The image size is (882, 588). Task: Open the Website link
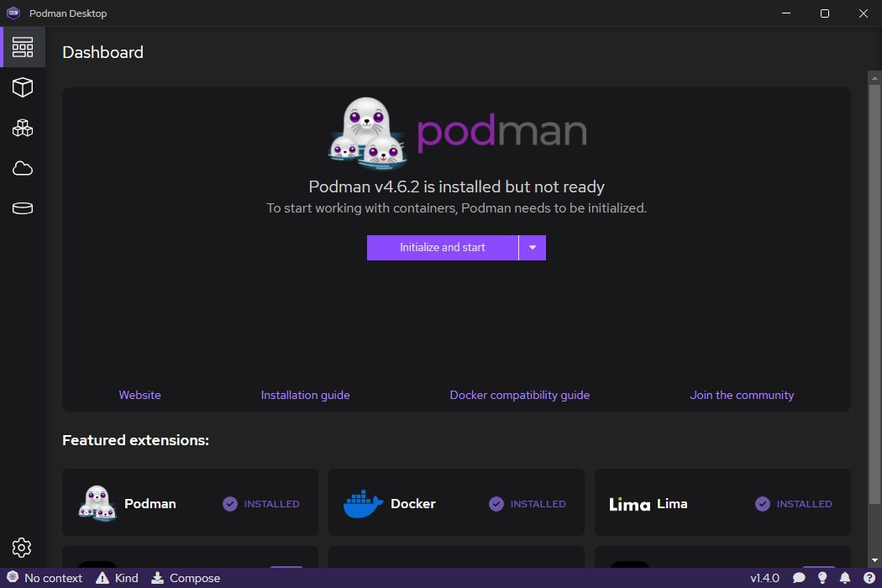(140, 395)
